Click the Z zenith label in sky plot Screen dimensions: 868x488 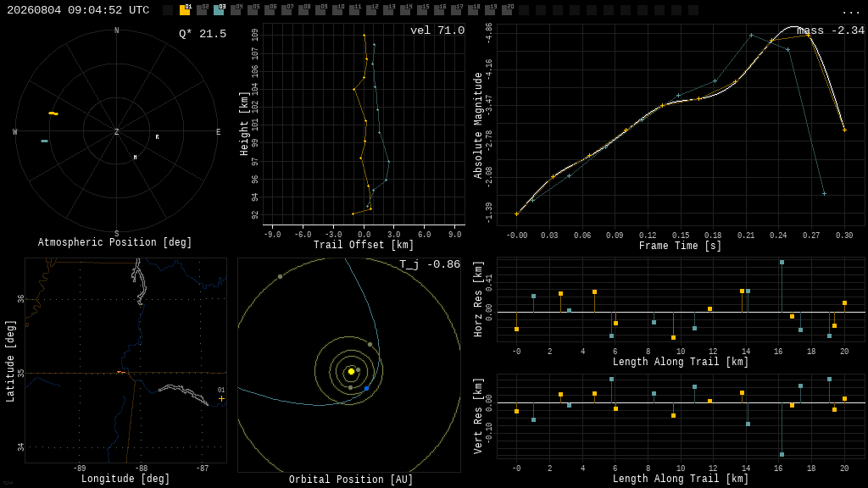[x=116, y=131]
